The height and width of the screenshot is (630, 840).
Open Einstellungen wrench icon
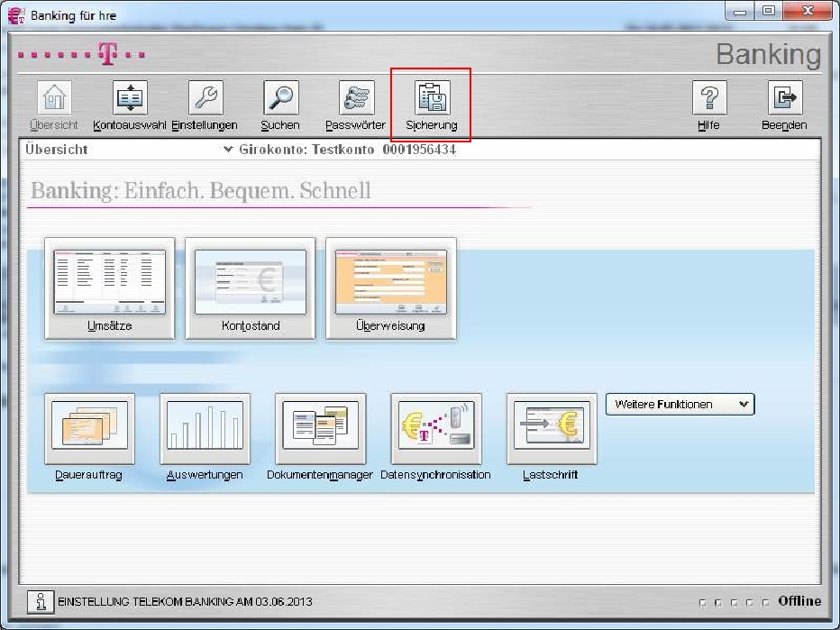pos(205,98)
